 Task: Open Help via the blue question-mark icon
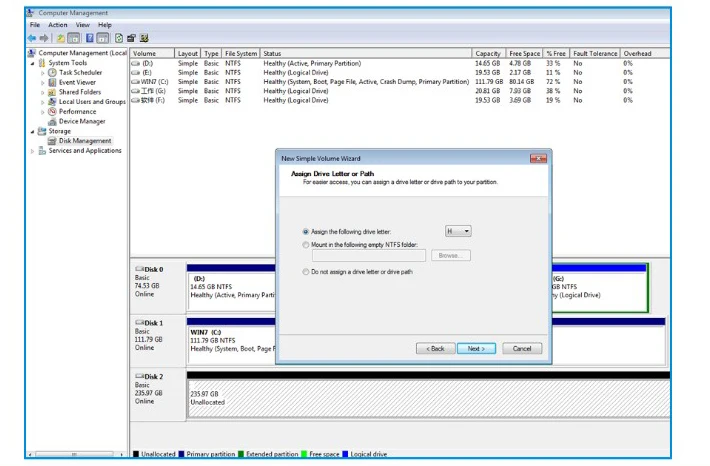pyautogui.click(x=90, y=38)
